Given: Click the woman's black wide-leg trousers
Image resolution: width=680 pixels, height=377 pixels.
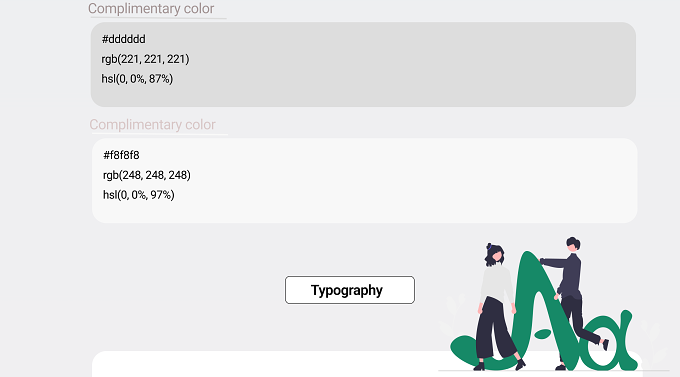Looking at the screenshot, I should tap(496, 330).
